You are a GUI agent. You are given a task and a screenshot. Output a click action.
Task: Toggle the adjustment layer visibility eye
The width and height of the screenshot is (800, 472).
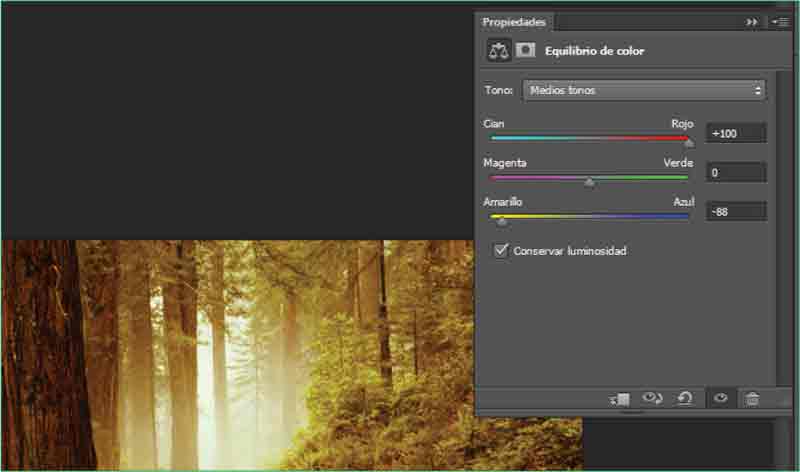(x=719, y=399)
